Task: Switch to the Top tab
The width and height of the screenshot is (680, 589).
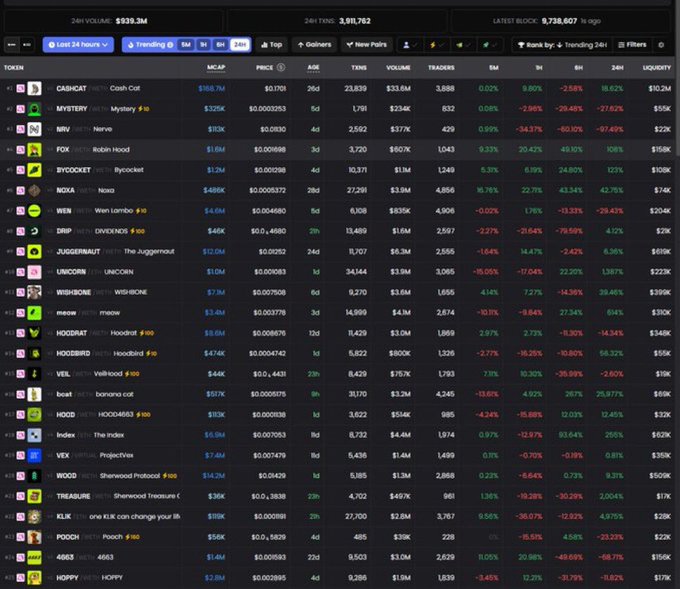Action: (271, 45)
